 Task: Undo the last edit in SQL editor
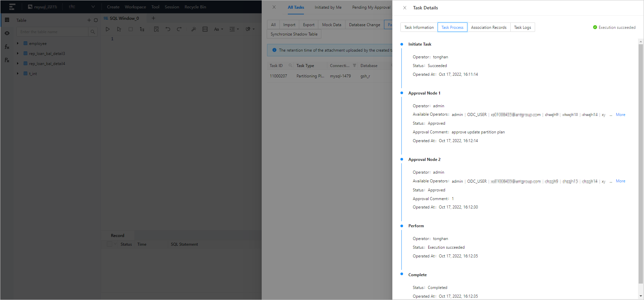168,29
